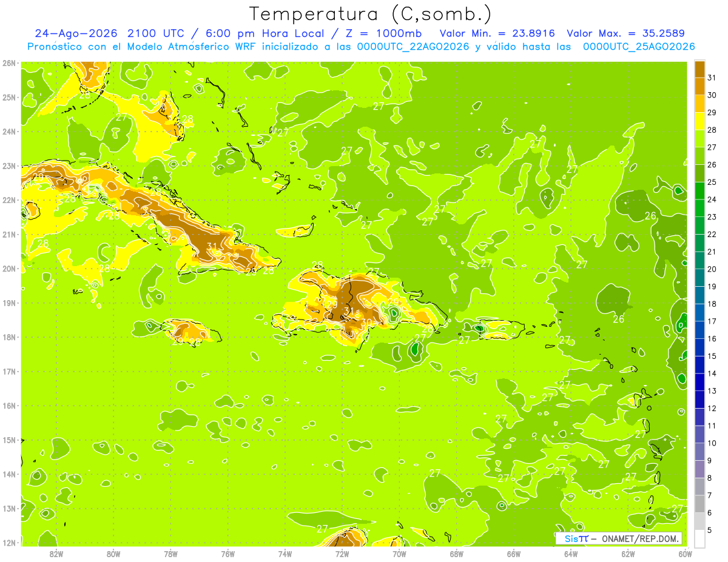This screenshot has width=728, height=562.
Task: Click the 24N latitude axis label
Action: [8, 132]
